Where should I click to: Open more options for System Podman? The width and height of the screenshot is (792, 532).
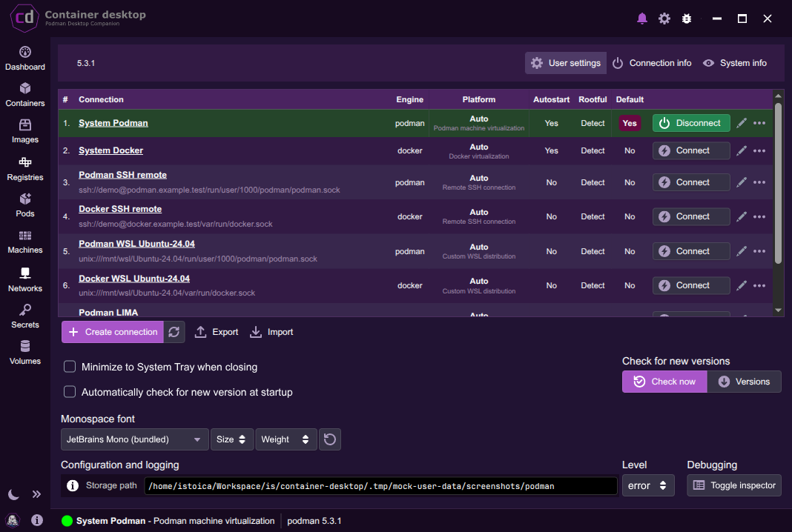point(759,123)
